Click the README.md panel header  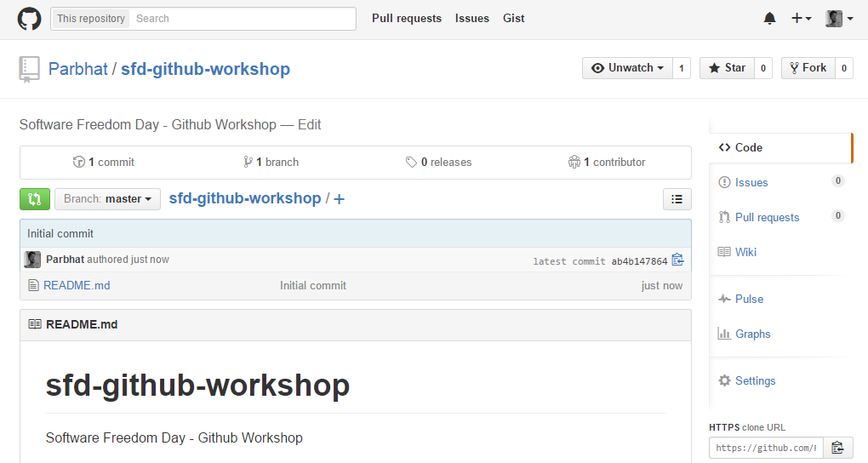tap(356, 324)
